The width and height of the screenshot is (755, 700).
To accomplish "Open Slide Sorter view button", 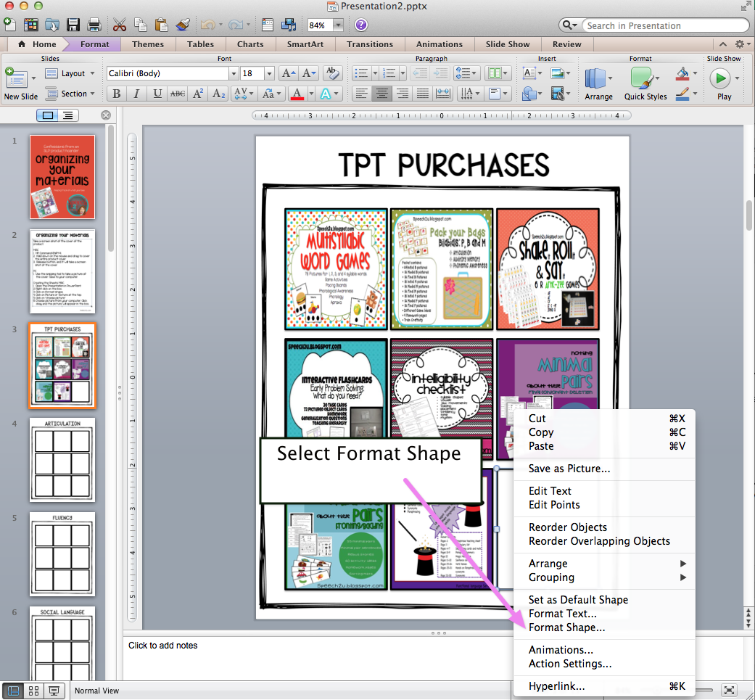I will (x=33, y=691).
